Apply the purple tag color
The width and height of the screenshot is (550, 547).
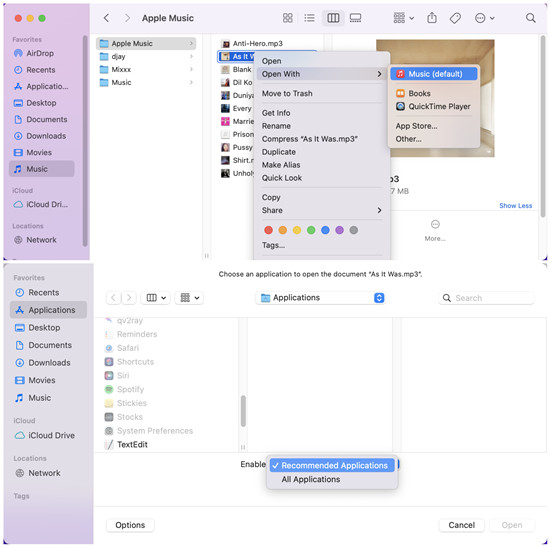340,230
